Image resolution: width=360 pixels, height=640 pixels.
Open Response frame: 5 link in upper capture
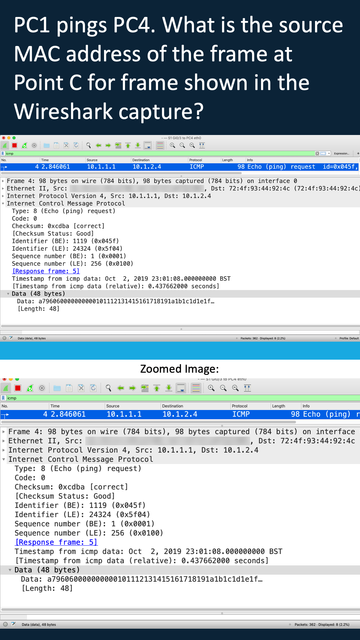46,271
